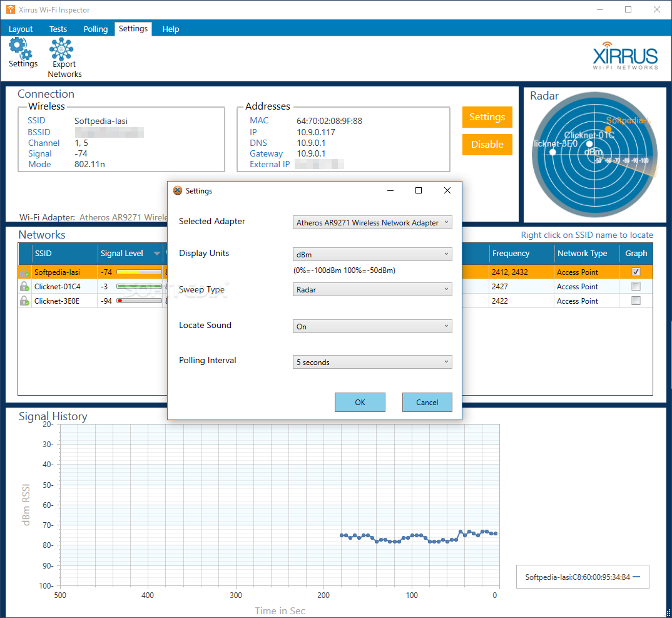672x618 pixels.
Task: Confirm settings with OK button
Action: (360, 402)
